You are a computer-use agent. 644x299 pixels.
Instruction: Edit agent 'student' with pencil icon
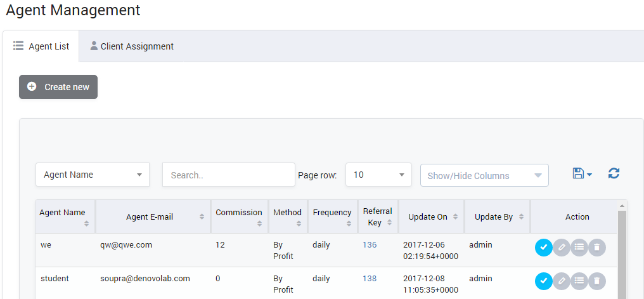[562, 281]
